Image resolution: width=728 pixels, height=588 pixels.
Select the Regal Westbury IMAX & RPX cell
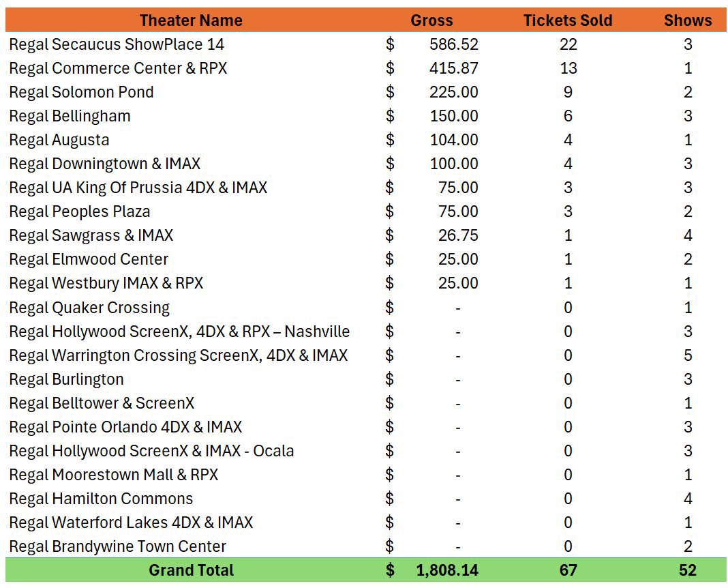(106, 283)
